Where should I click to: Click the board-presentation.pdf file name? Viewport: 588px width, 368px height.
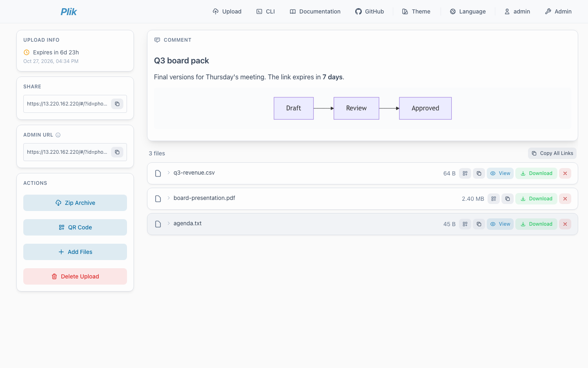[x=204, y=198]
